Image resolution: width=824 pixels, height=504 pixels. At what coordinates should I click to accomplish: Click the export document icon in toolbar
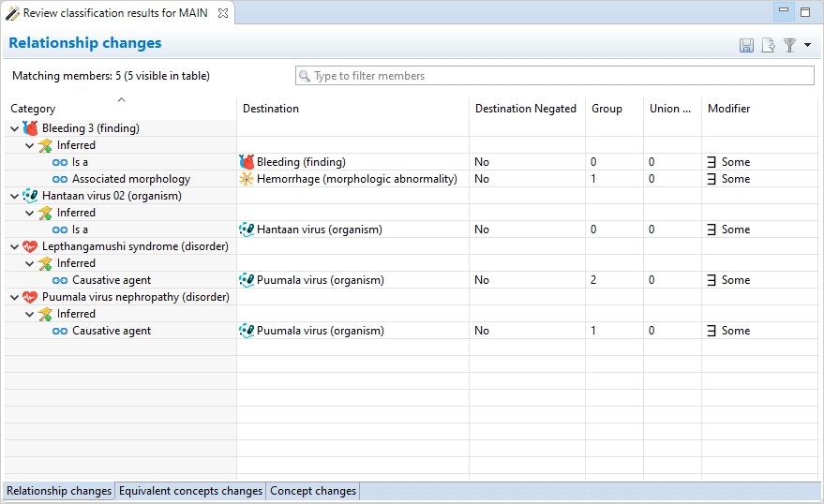769,45
